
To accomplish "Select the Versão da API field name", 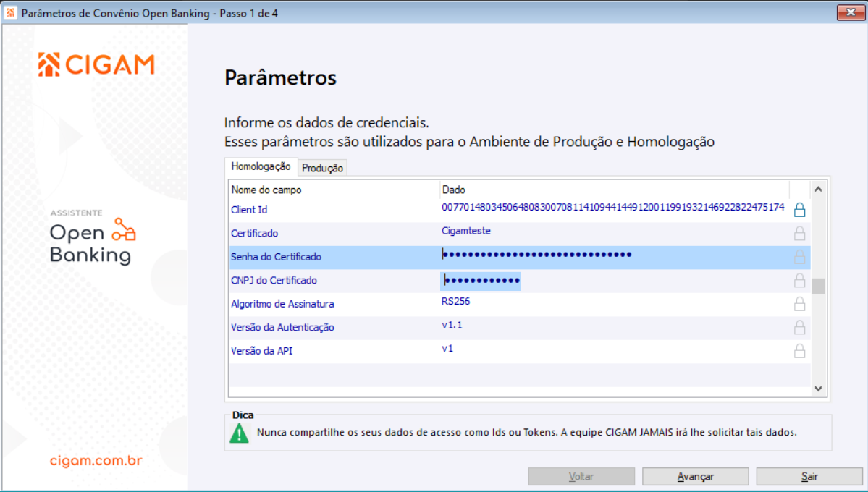I will [261, 351].
